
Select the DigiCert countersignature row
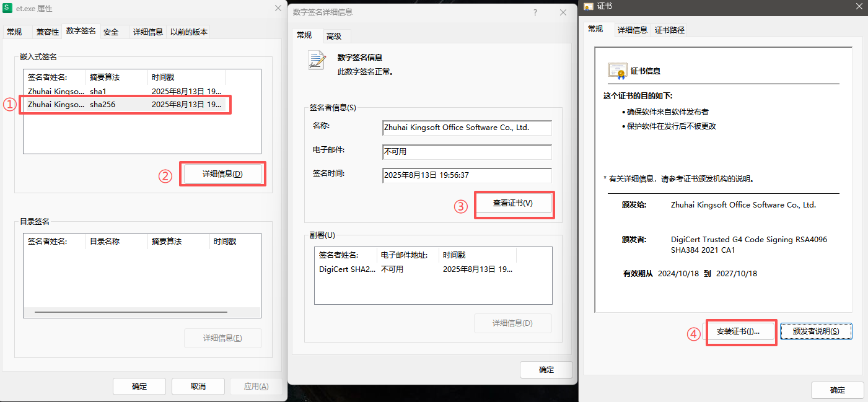415,269
